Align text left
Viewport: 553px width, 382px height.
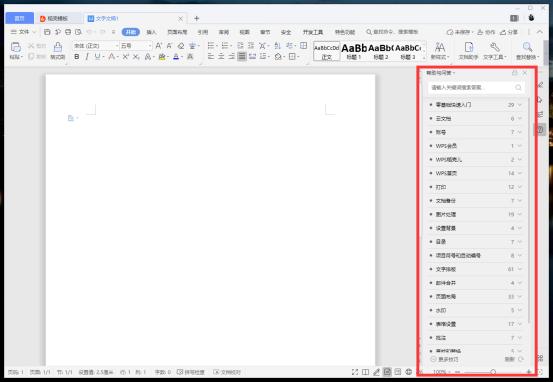coord(211,56)
